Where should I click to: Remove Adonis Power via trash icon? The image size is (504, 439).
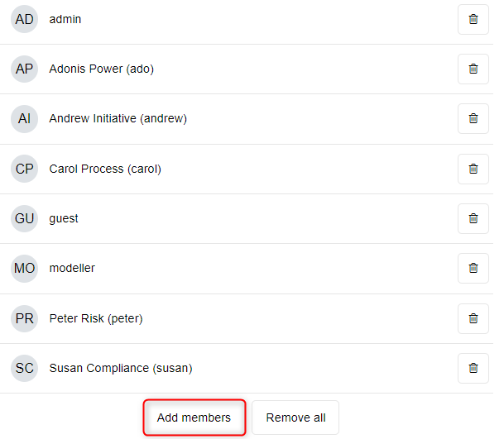pyautogui.click(x=473, y=69)
